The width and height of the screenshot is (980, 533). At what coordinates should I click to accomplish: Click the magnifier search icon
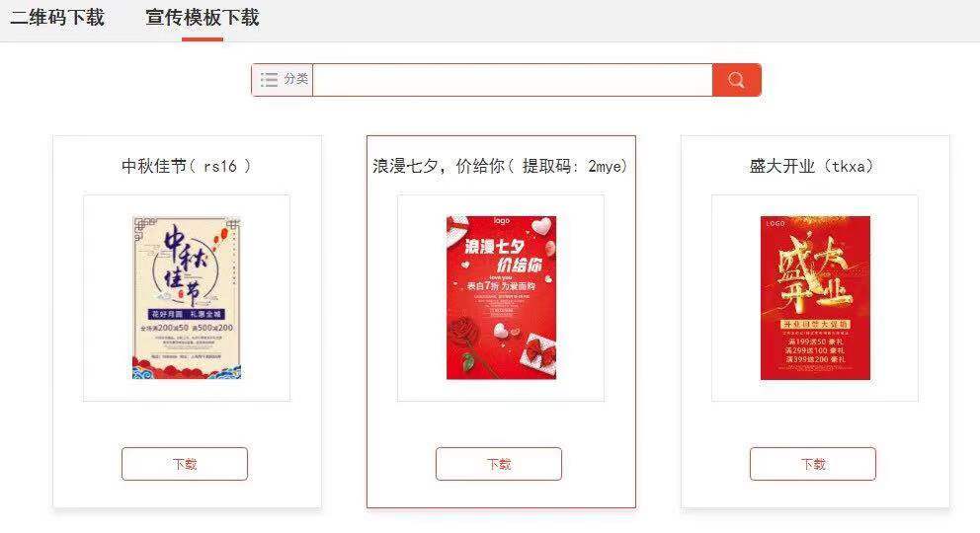coord(736,80)
